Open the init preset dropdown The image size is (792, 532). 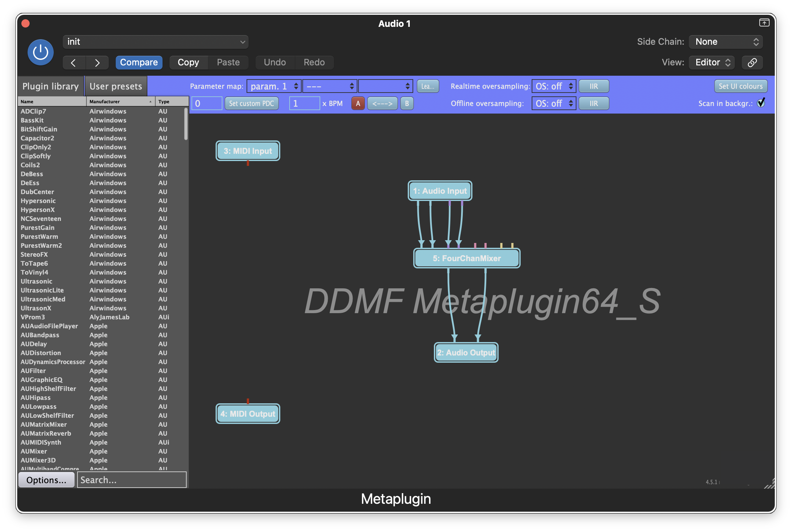tap(156, 42)
